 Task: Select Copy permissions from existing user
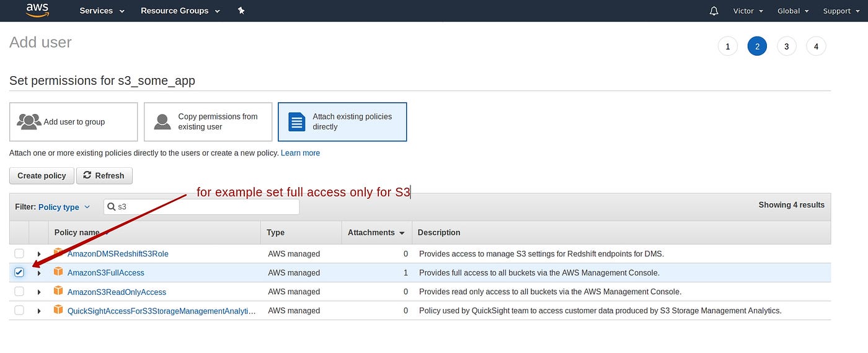click(x=208, y=122)
